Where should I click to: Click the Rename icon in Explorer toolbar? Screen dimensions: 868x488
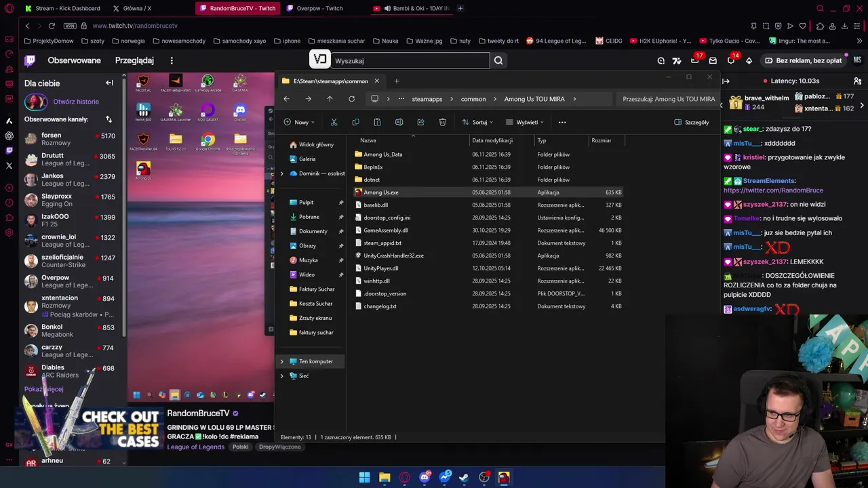click(x=399, y=122)
